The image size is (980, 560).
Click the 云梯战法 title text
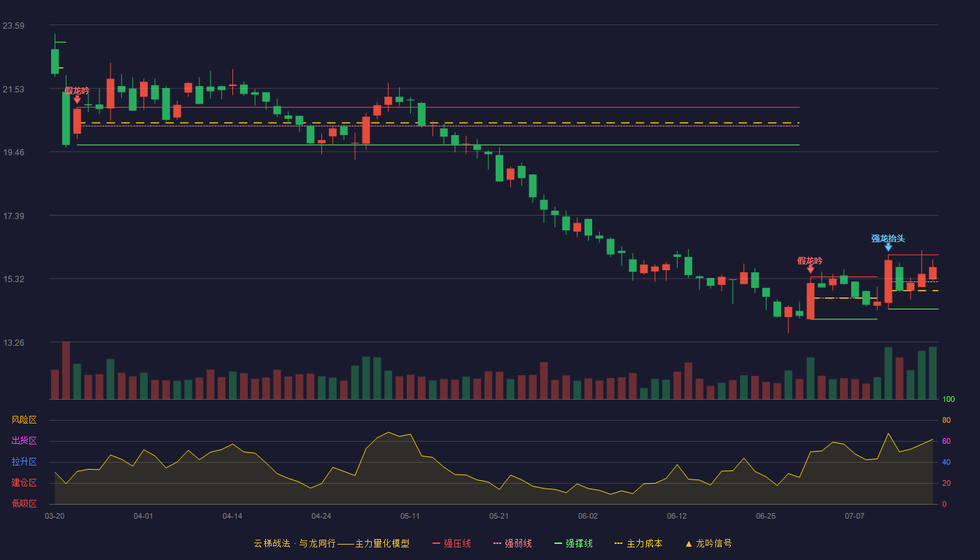point(272,543)
